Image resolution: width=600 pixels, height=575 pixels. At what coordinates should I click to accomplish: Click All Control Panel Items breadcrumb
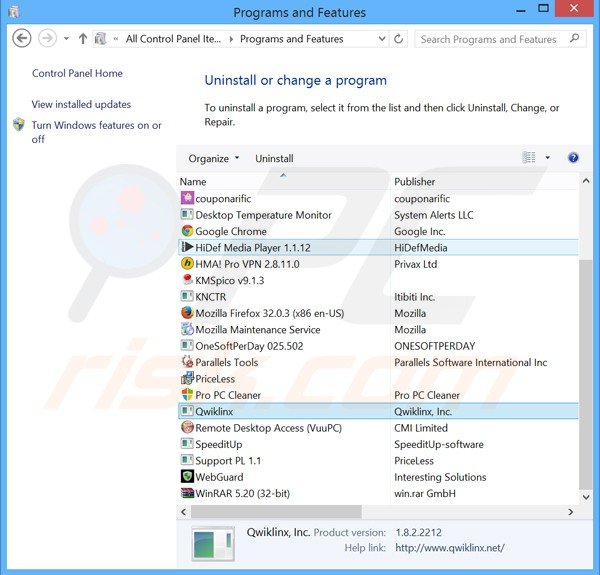click(173, 39)
